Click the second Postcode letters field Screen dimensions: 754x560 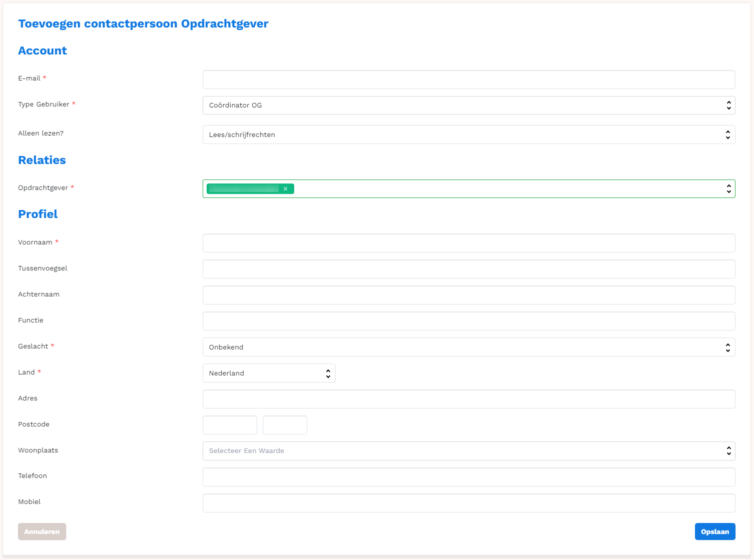tap(285, 425)
